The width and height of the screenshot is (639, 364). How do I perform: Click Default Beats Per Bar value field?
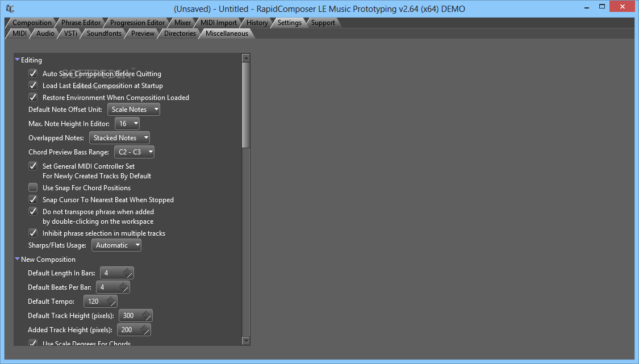coord(113,287)
